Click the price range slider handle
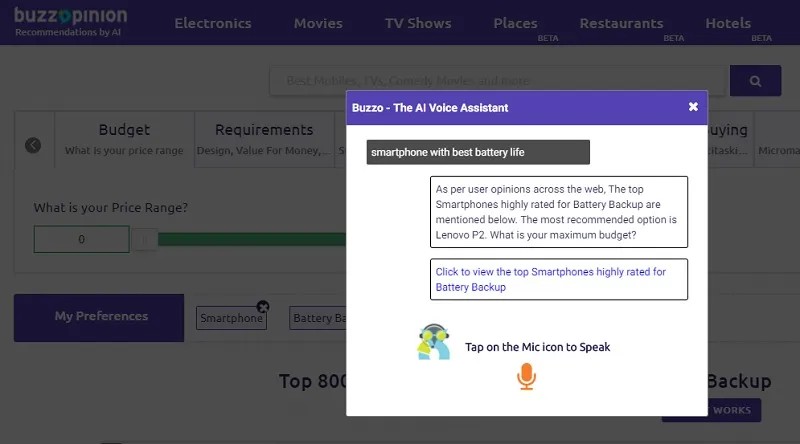This screenshot has width=800, height=444. [144, 239]
